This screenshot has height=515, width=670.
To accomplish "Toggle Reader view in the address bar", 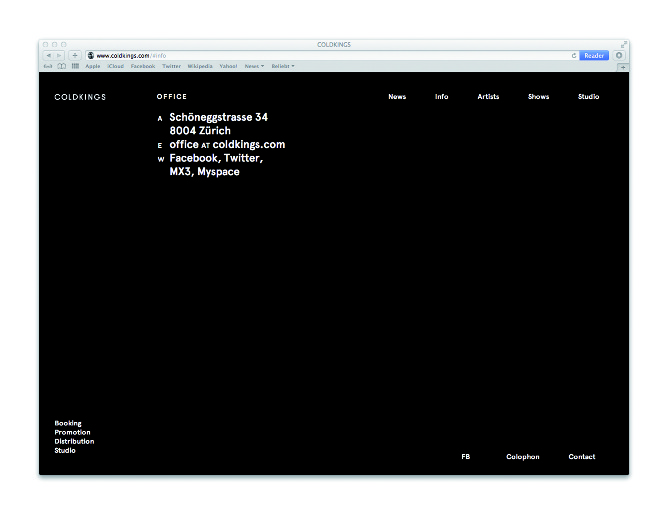I will (594, 56).
